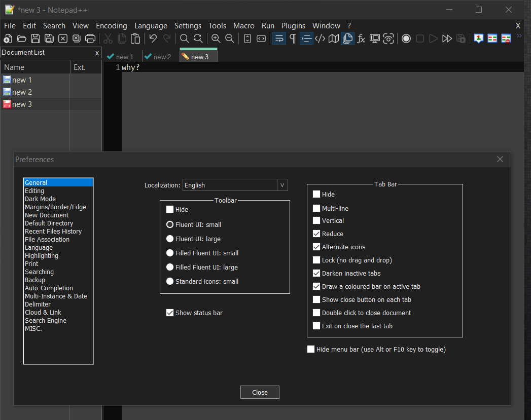Click the Close button in Preferences
531x420 pixels.
pyautogui.click(x=260, y=392)
